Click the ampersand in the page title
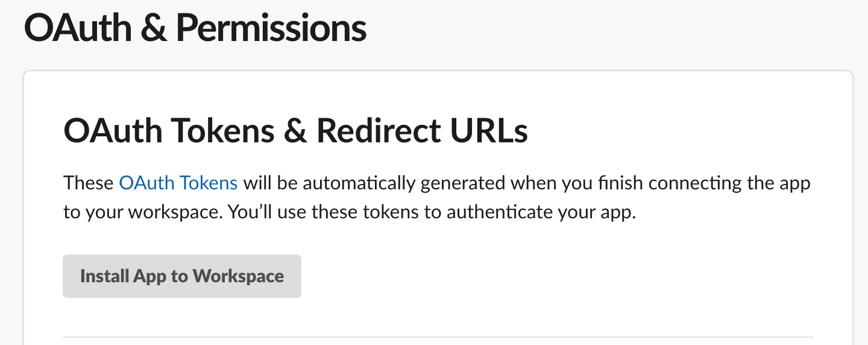 (154, 28)
